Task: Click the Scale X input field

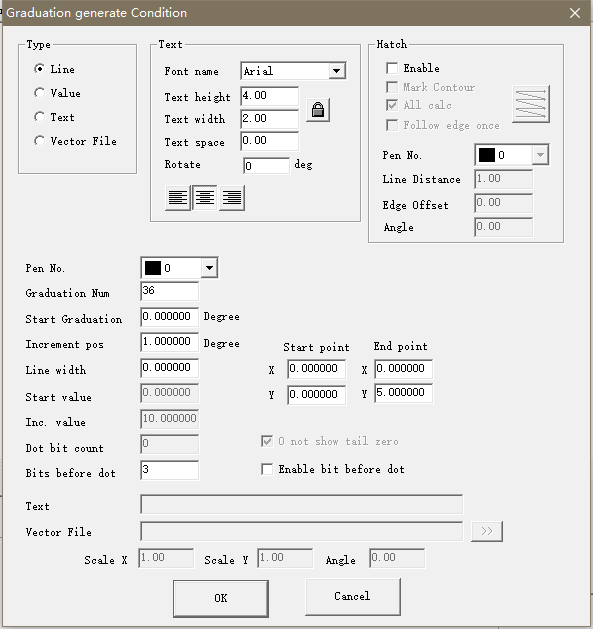Action: point(166,558)
